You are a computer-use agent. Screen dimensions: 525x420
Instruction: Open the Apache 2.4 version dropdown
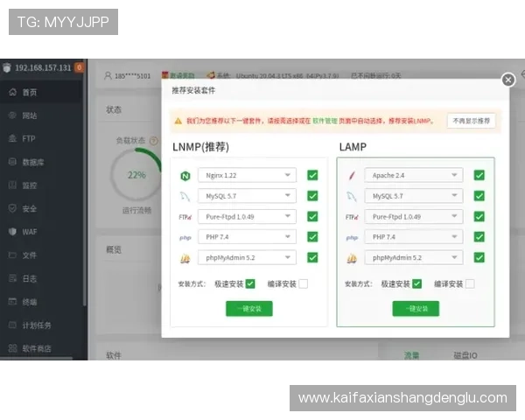tap(414, 175)
